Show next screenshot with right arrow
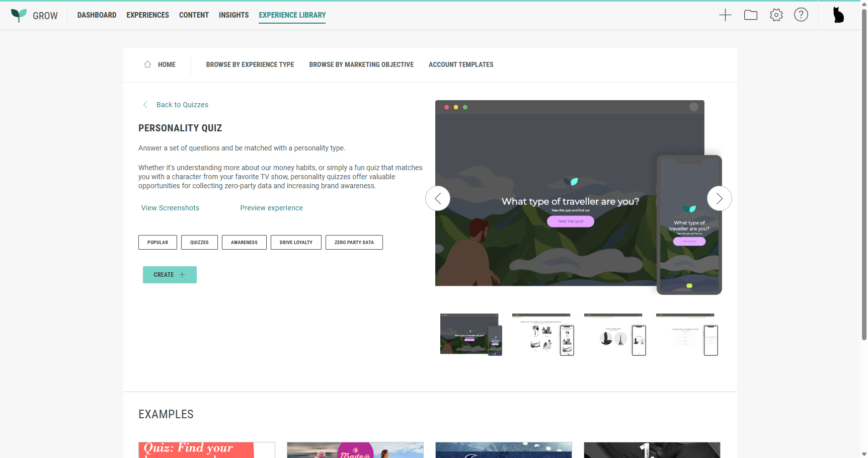Screen dimensions: 868x458 pyautogui.click(x=719, y=198)
